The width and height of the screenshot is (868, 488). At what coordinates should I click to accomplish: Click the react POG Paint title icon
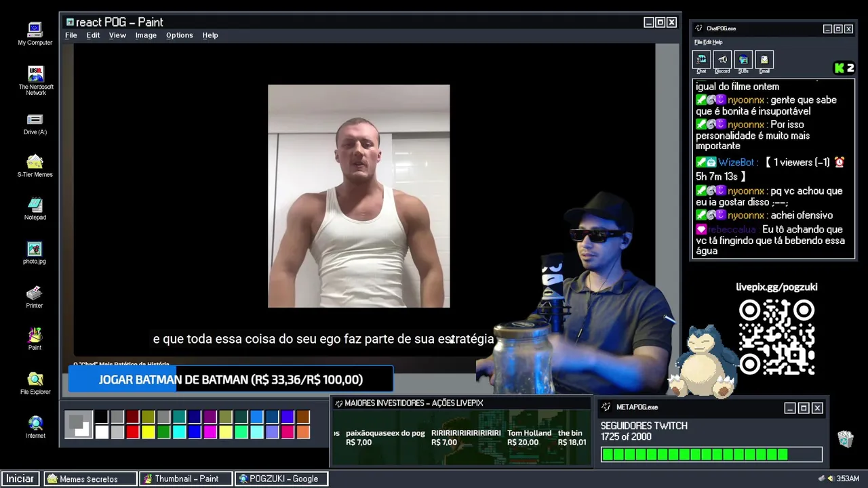(70, 22)
